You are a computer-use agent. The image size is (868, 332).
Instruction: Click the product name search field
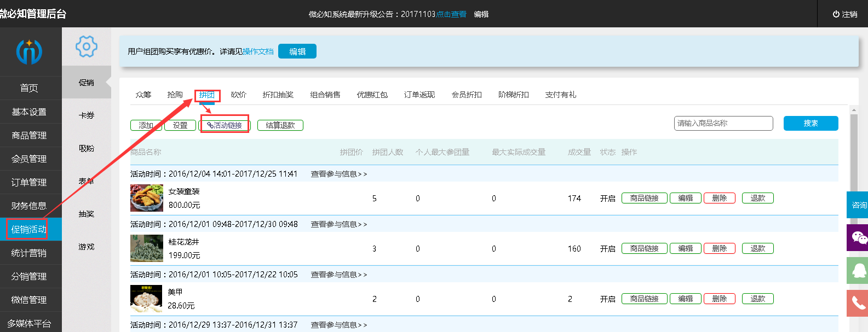click(723, 123)
